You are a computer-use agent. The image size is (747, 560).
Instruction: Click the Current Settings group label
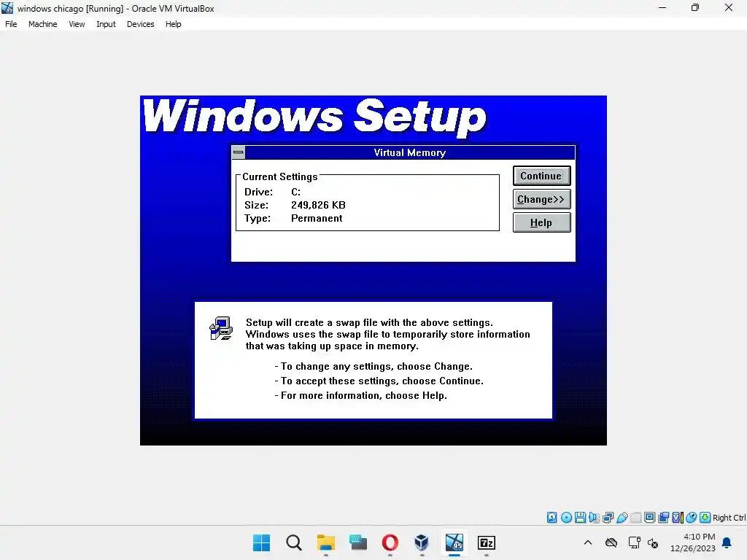(x=279, y=176)
